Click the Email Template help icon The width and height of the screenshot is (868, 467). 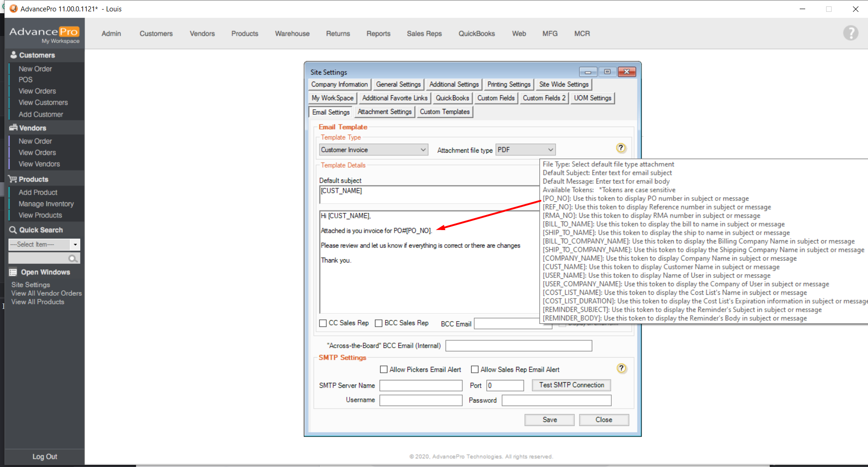click(621, 148)
